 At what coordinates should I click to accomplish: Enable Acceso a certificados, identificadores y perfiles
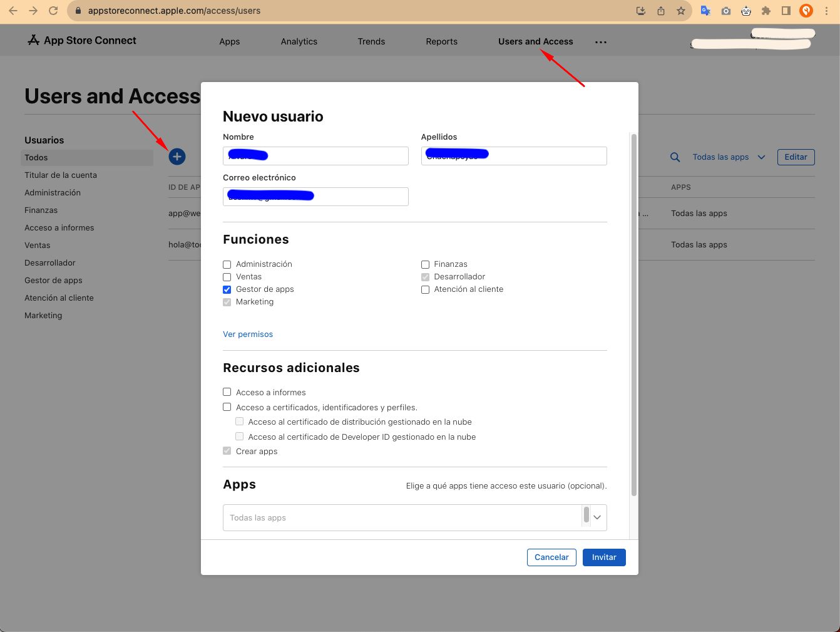click(x=227, y=407)
